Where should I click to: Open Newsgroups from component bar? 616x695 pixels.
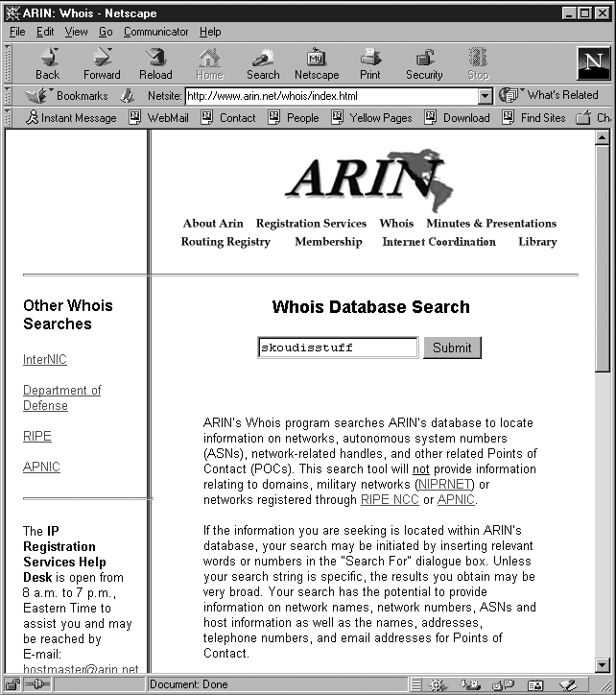[x=504, y=685]
